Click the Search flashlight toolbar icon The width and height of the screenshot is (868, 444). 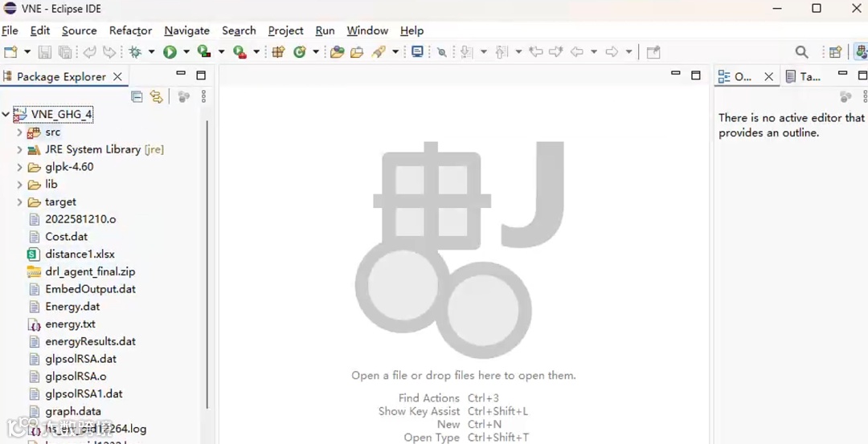point(379,52)
